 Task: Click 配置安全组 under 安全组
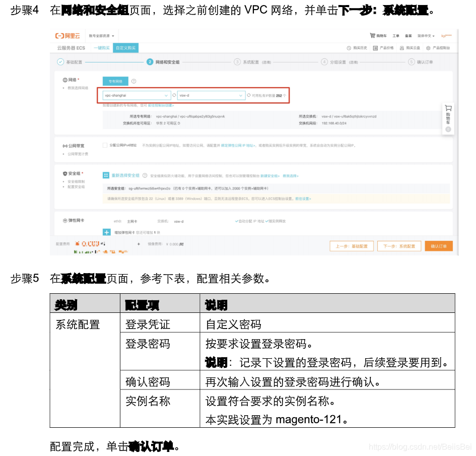click(76, 187)
